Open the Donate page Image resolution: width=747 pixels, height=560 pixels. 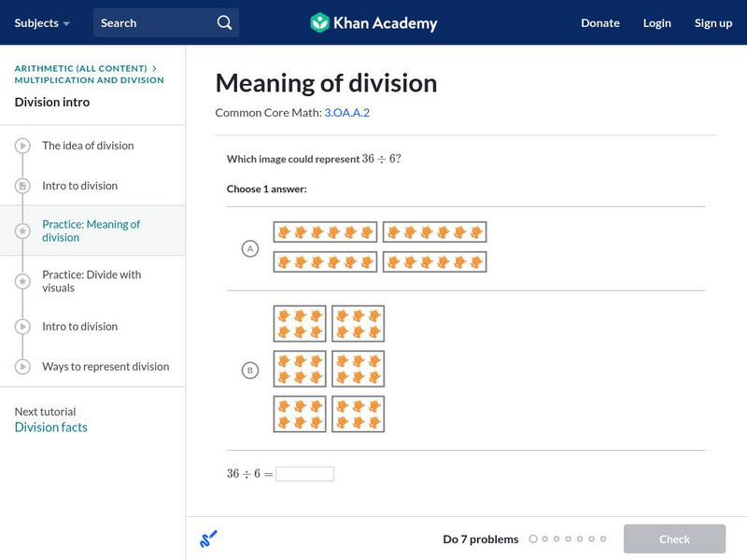pos(599,22)
